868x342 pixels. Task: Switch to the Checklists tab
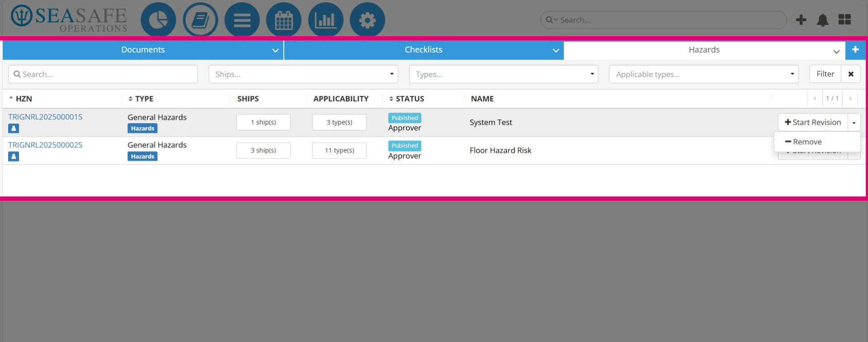tap(424, 50)
